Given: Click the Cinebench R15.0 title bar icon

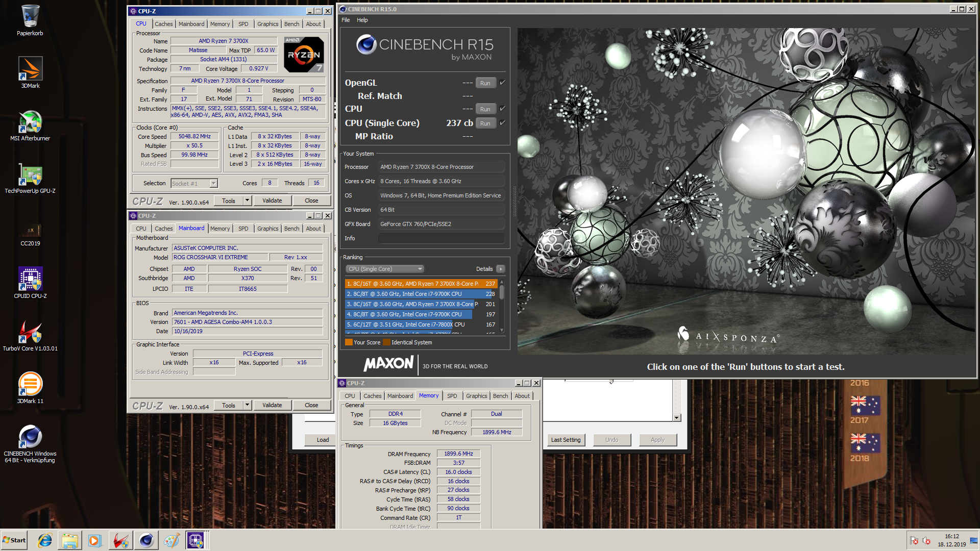Looking at the screenshot, I should (x=343, y=9).
